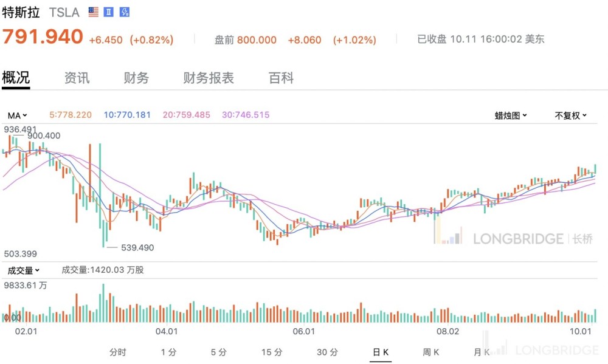Screen dimensions: 608x364
Task: Switch chart to 分时 view
Action: [118, 352]
